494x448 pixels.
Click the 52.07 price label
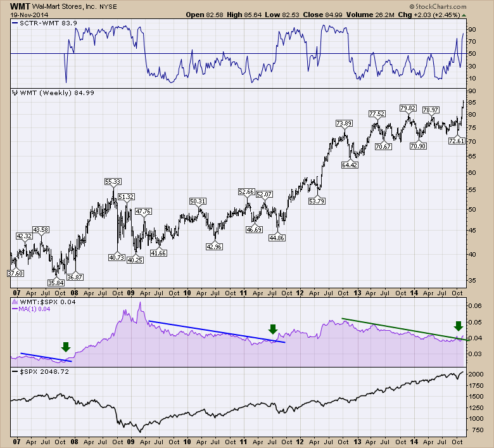pyautogui.click(x=264, y=194)
